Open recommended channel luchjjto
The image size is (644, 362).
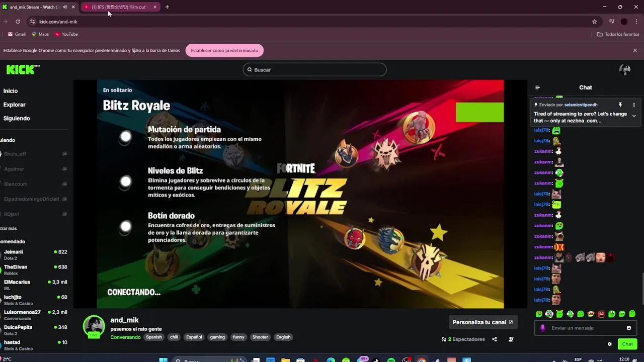(x=34, y=300)
